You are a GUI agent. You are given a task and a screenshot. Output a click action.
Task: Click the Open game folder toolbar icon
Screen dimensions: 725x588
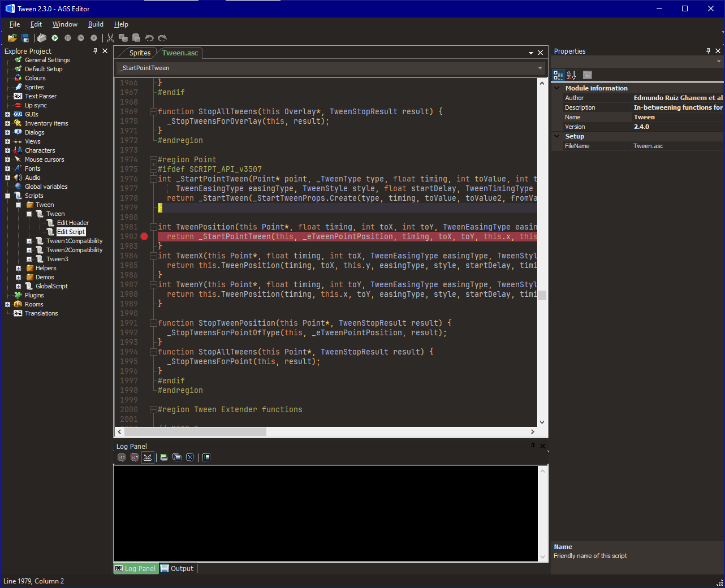tap(12, 38)
